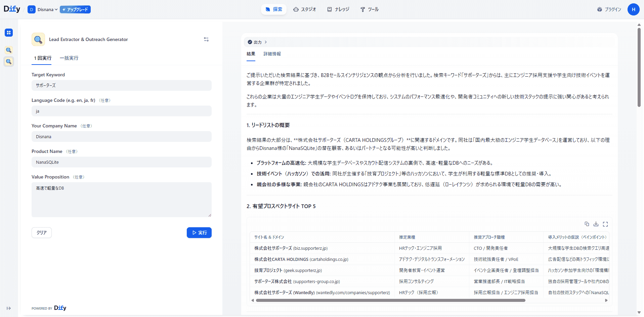Click the サポーターズ株式会社 (supporters-group.co.jp) cell
Screen dimensions: 644x317
(322, 281)
